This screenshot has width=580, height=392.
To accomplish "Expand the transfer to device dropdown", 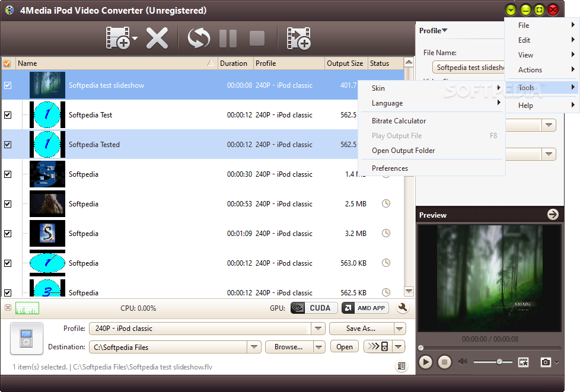I will [399, 346].
